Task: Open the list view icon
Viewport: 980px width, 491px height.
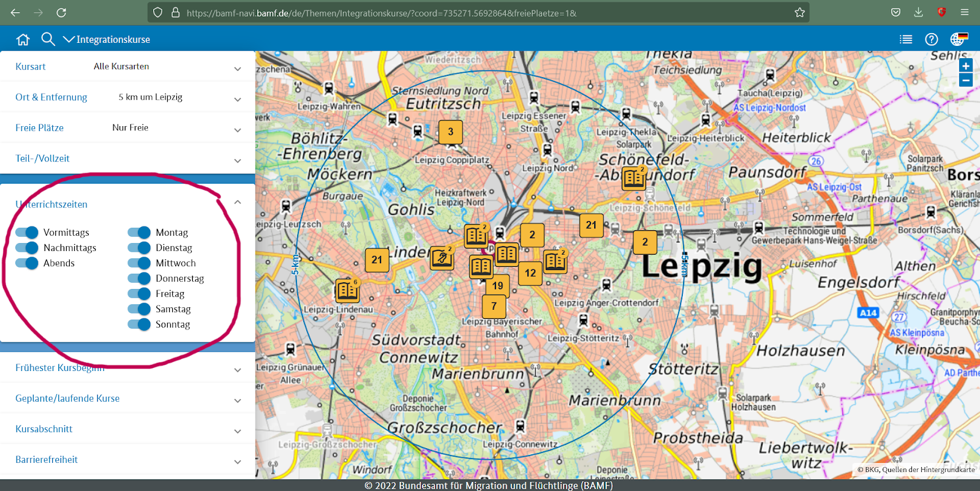Action: click(906, 39)
